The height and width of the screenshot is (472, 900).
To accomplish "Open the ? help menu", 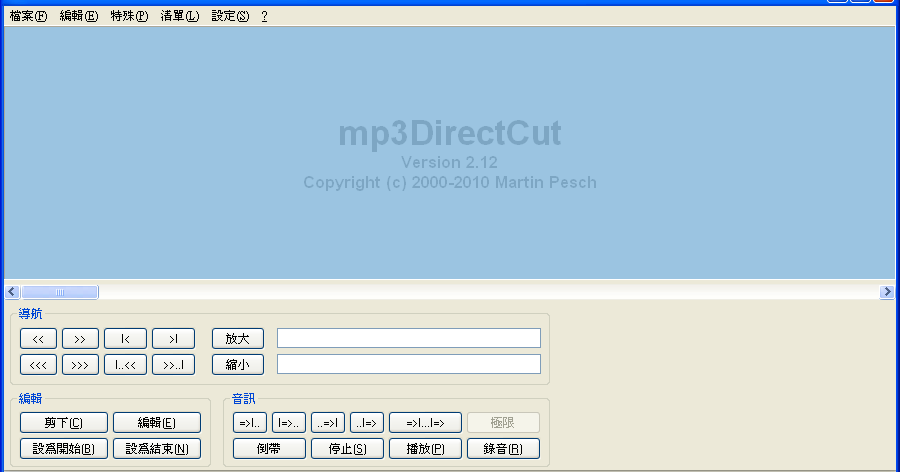I will (264, 16).
